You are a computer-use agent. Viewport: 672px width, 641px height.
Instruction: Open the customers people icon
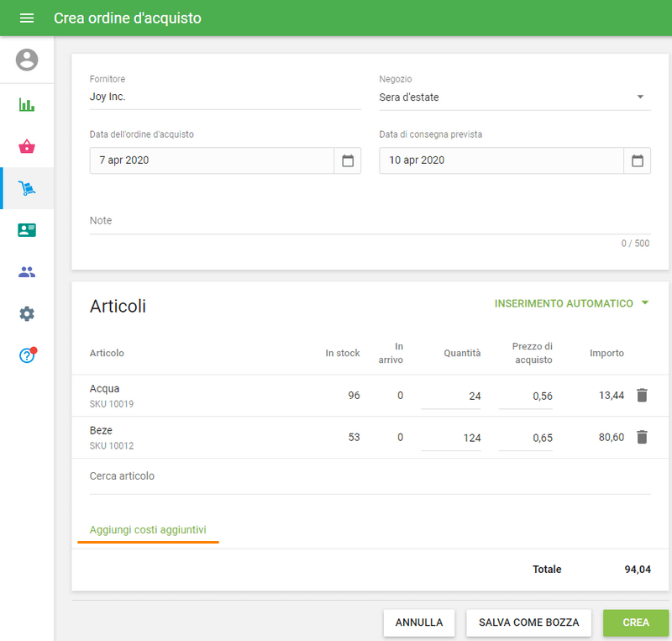tap(27, 272)
